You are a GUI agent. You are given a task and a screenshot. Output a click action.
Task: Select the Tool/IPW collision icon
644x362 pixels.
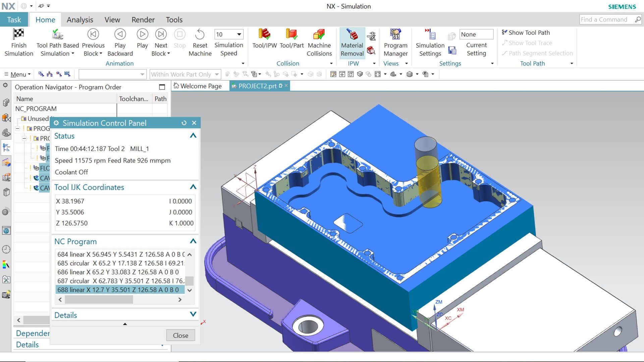264,34
